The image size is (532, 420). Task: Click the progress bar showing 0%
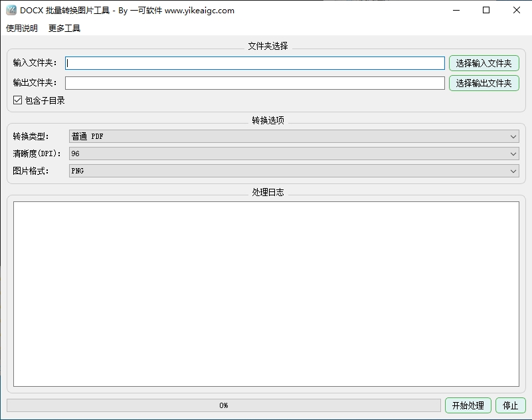point(222,405)
